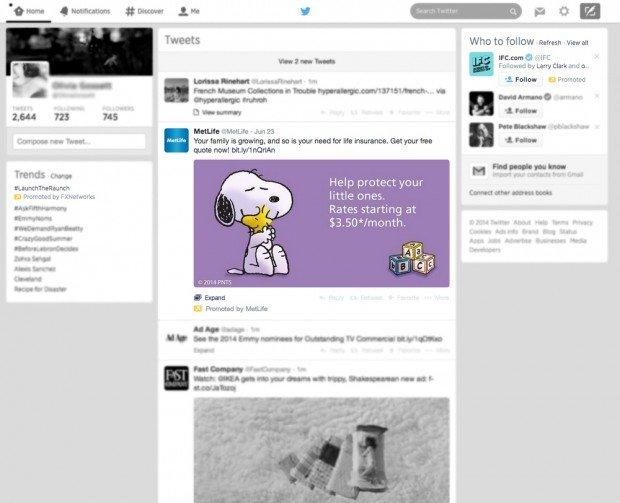Dismiss the IFC.com suggestion
The image size is (620, 503).
pos(596,57)
